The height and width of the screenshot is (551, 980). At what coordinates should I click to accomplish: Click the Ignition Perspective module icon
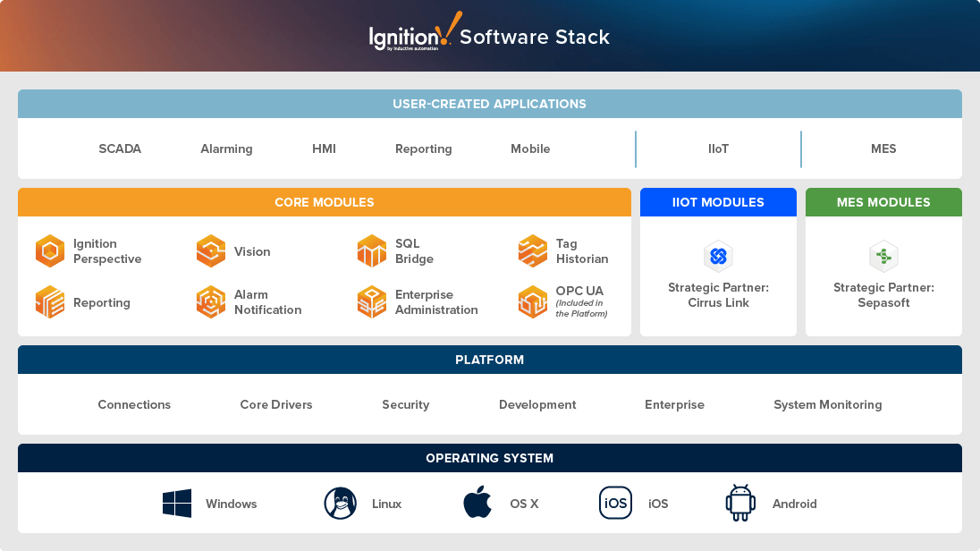click(50, 251)
